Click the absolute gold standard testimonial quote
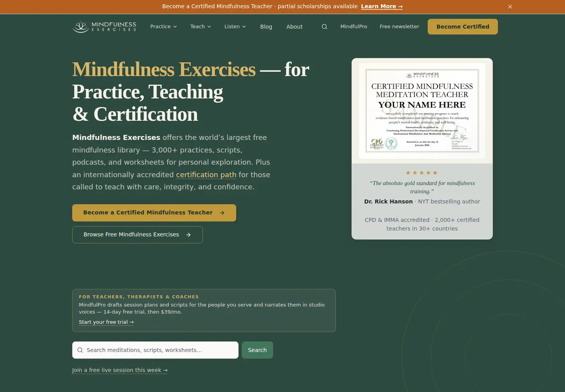The image size is (565, 392). pos(422,187)
